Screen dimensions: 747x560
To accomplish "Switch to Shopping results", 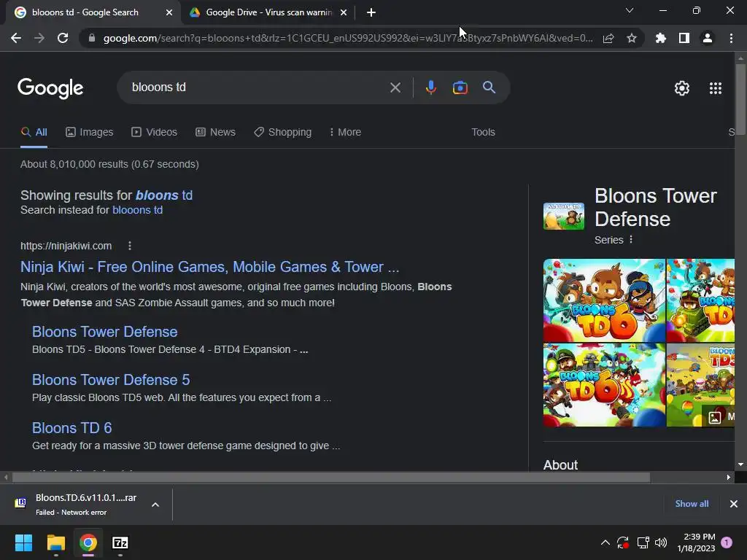I will click(x=282, y=133).
